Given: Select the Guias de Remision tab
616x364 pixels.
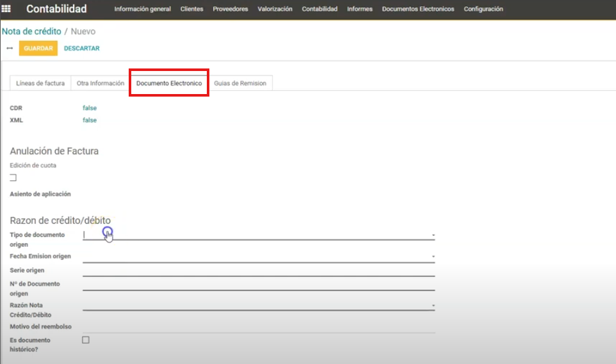Looking at the screenshot, I should 240,83.
